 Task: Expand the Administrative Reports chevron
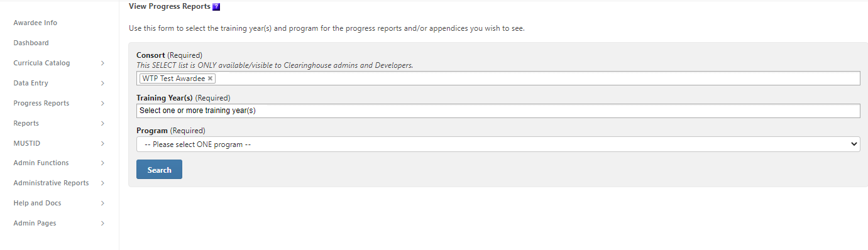click(102, 183)
